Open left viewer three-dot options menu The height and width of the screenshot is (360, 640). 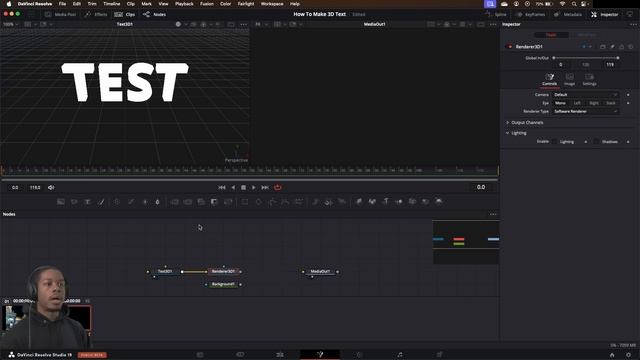point(244,24)
